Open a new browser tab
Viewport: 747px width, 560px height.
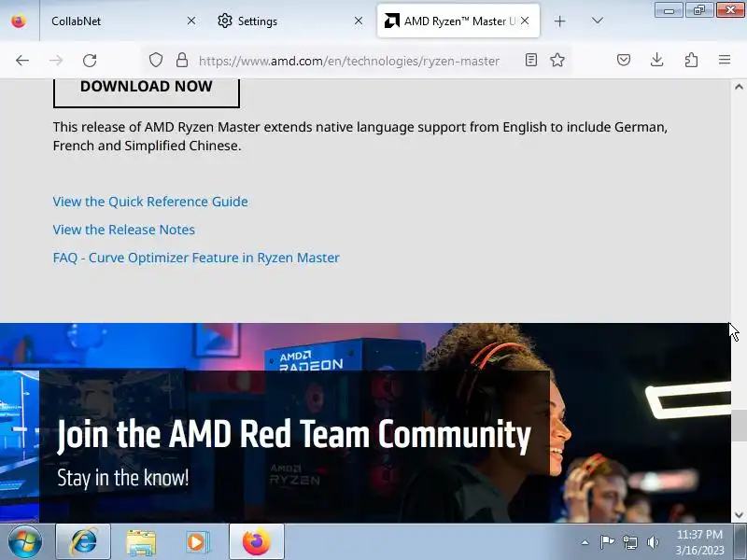[559, 21]
